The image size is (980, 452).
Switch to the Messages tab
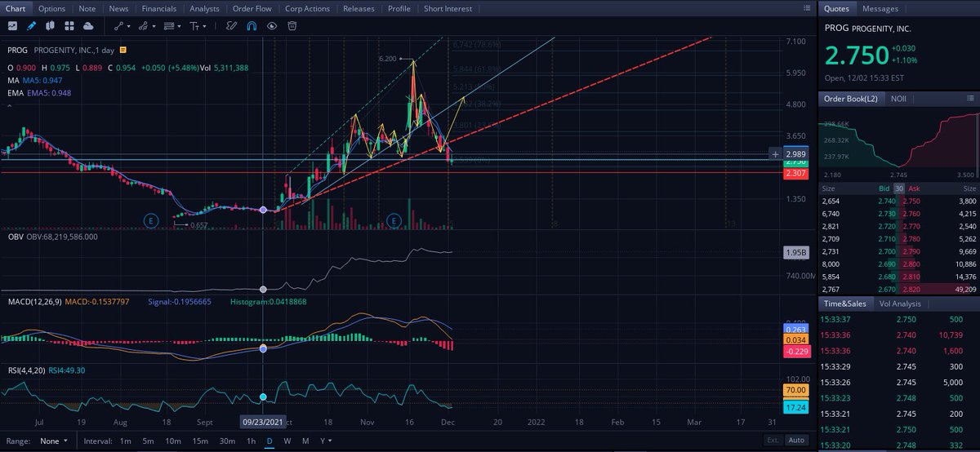[x=880, y=8]
